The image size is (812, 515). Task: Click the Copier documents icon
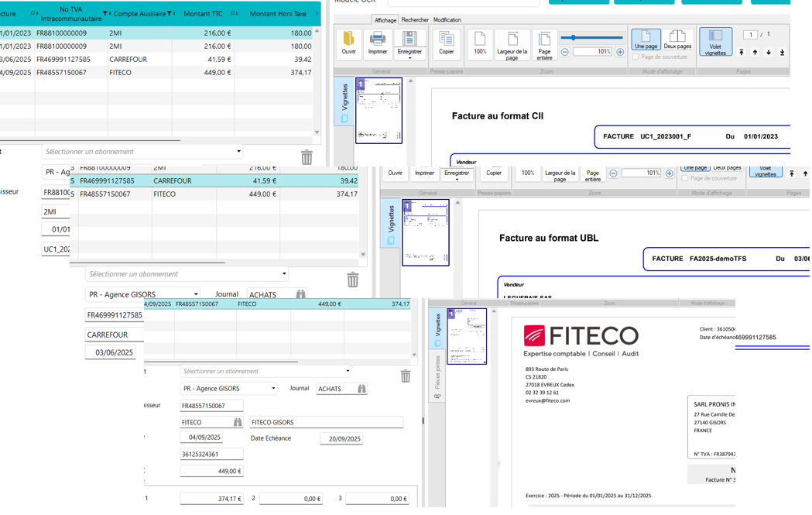[447, 43]
